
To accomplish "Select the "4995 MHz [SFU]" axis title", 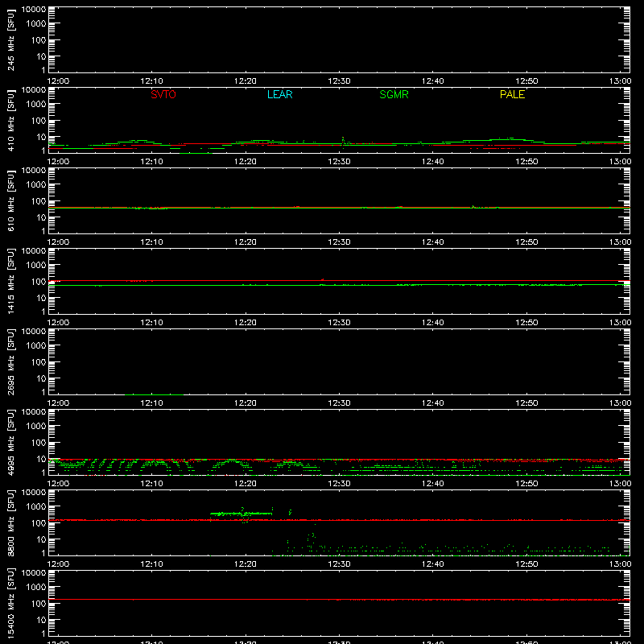I will tap(10, 442).
